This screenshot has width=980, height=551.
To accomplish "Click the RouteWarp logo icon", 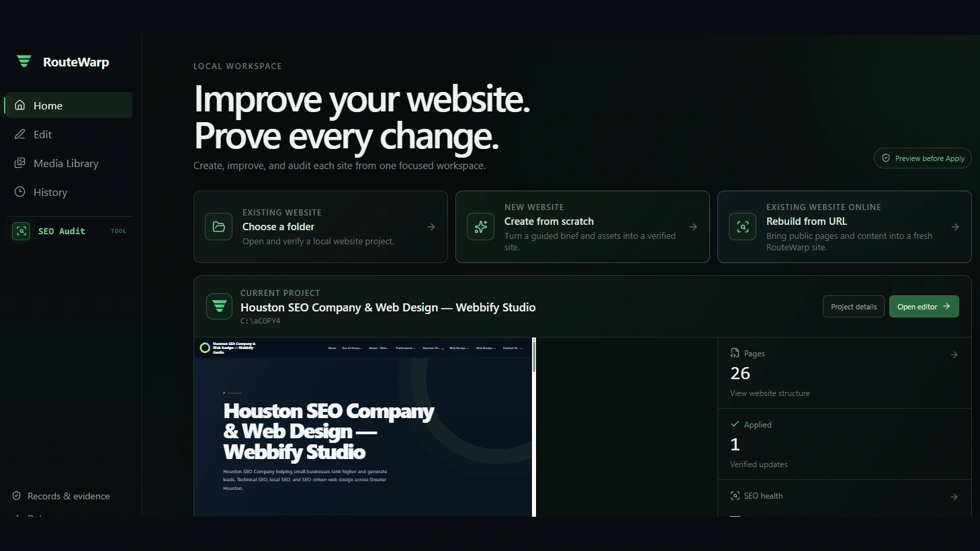I will pos(24,62).
